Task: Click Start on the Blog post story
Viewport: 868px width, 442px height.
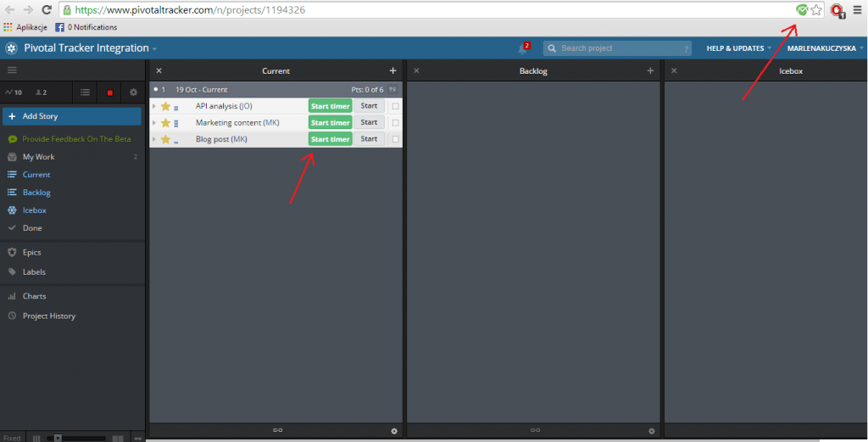Action: click(x=369, y=139)
